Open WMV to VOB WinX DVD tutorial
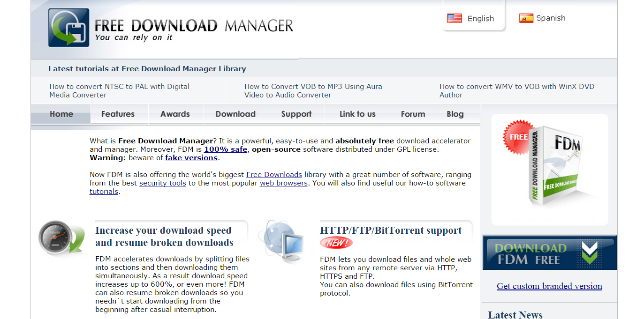 [x=517, y=90]
